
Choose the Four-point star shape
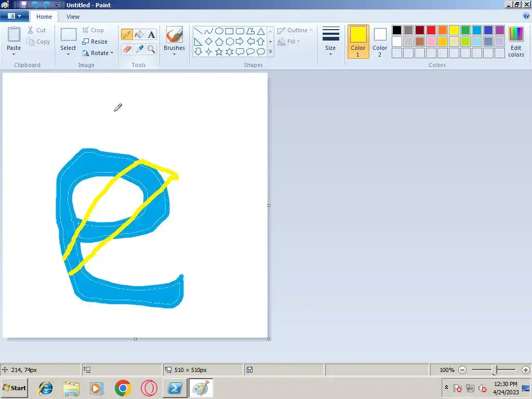coord(209,51)
